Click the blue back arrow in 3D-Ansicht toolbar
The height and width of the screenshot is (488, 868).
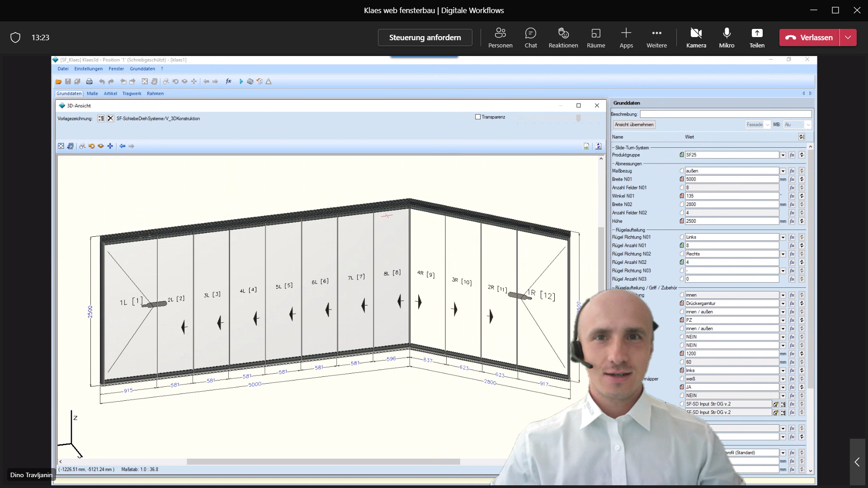point(123,146)
